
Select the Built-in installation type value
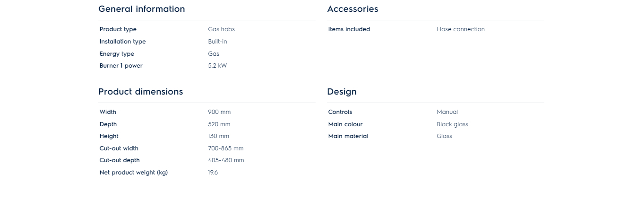[217, 42]
